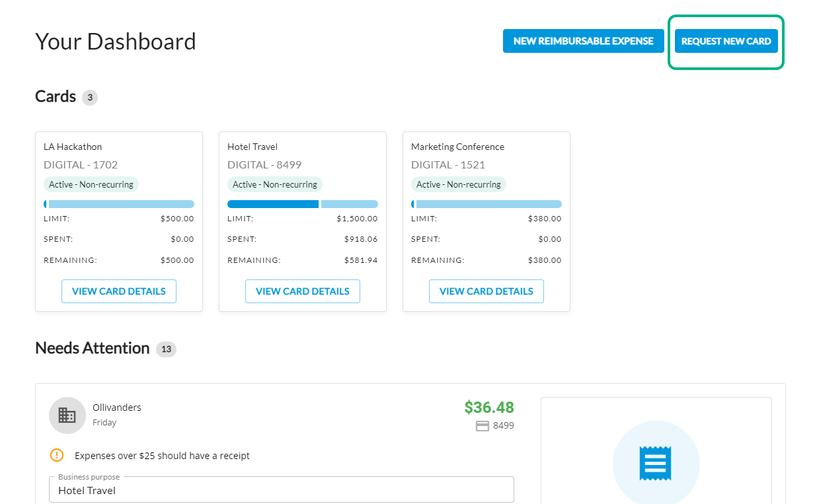Screen dimensions: 817x504
Task: Click the Ollivanders merchant building icon
Action: (67, 415)
